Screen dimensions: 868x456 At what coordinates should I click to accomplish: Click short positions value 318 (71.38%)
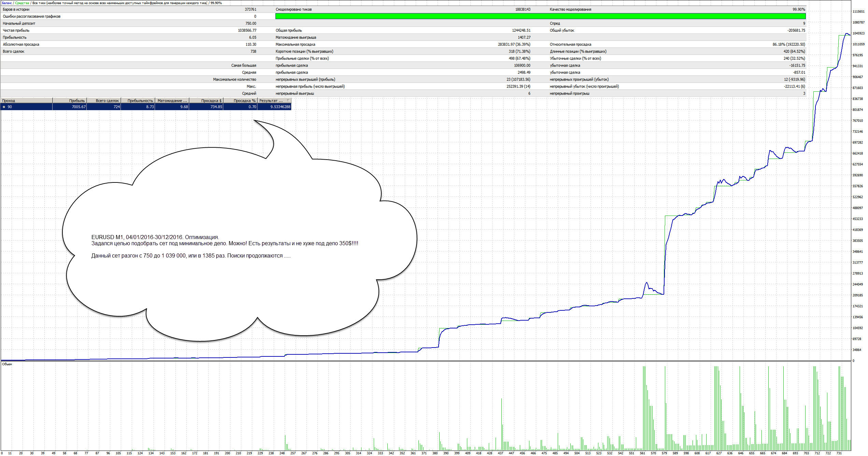coord(520,52)
